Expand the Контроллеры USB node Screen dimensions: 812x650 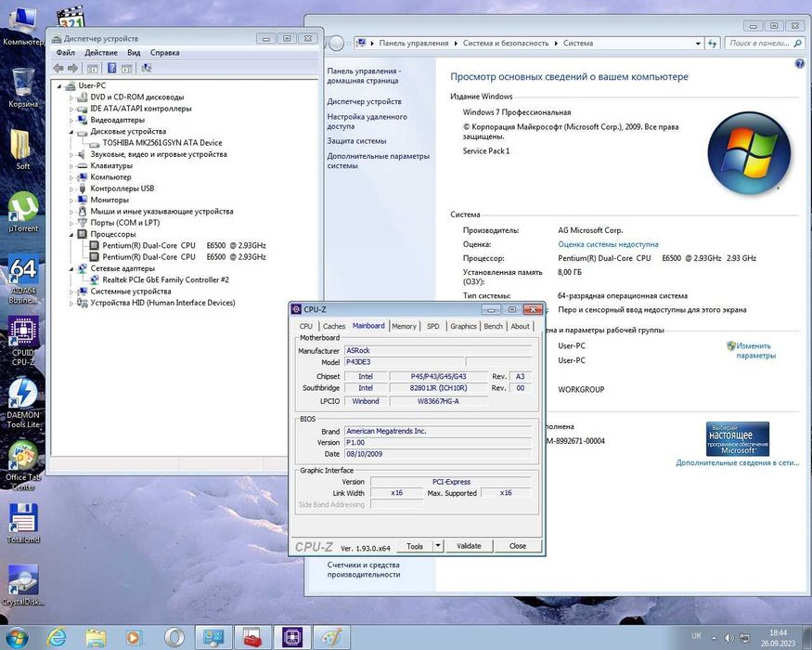(x=71, y=188)
